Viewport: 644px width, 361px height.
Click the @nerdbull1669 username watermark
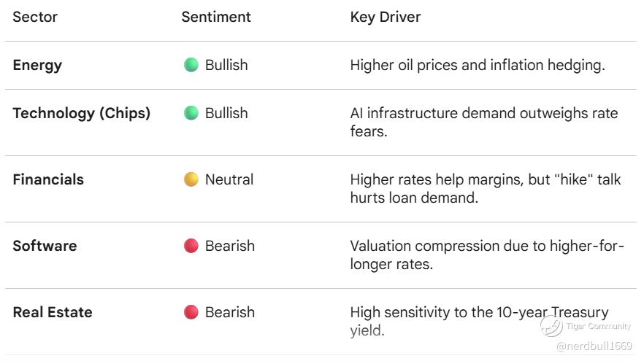(594, 346)
